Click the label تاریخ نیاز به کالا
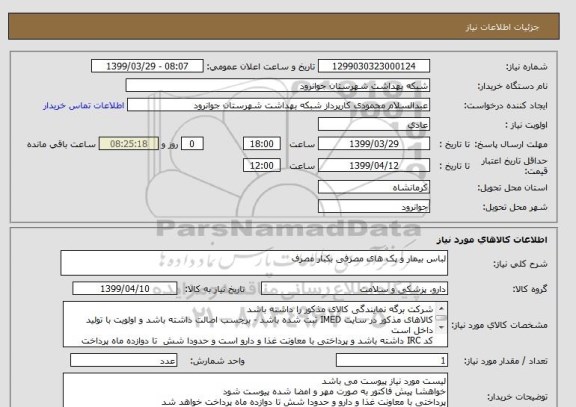Viewport: 576px width, 407px height. point(215,289)
